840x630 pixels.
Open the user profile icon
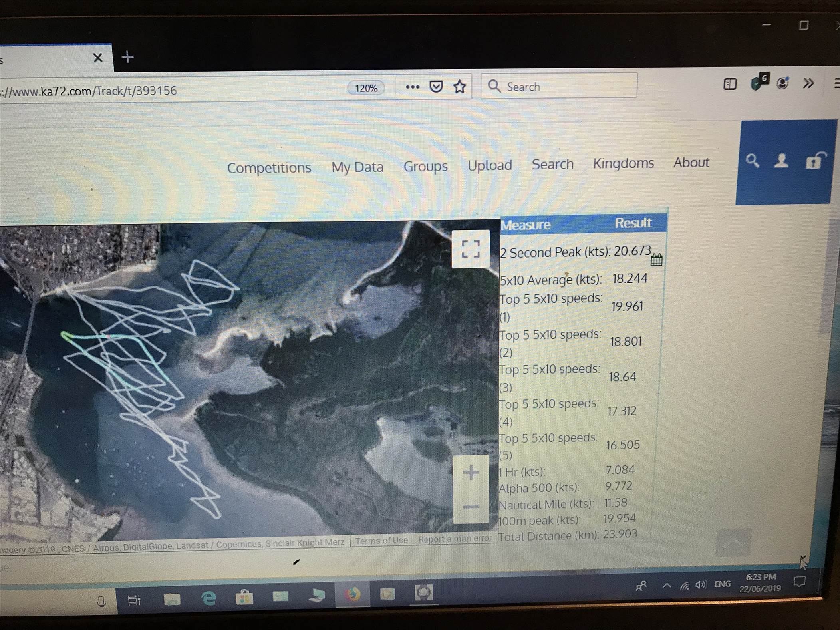781,161
